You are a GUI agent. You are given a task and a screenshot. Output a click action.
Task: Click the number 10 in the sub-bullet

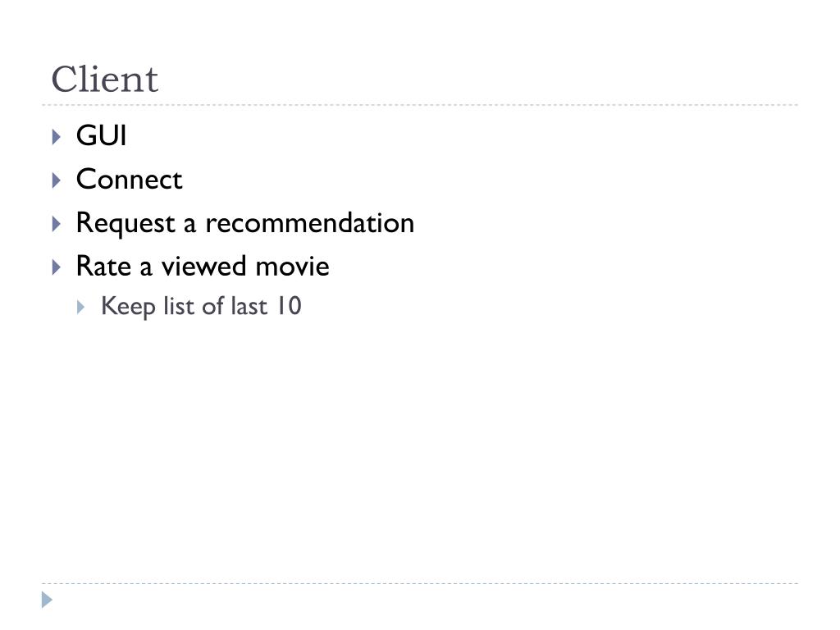(x=289, y=306)
